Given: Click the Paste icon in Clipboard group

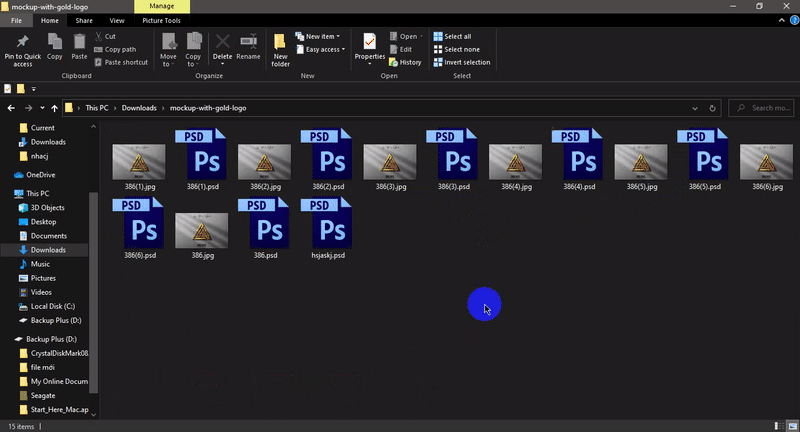Looking at the screenshot, I should [79, 42].
